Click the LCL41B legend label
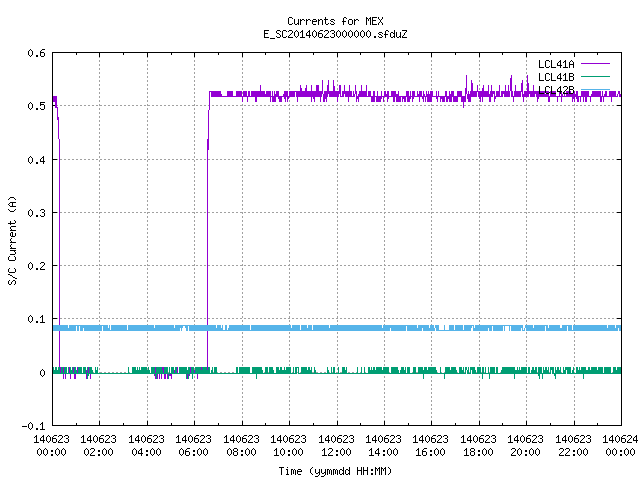The width and height of the screenshot is (640, 480). pyautogui.click(x=556, y=77)
